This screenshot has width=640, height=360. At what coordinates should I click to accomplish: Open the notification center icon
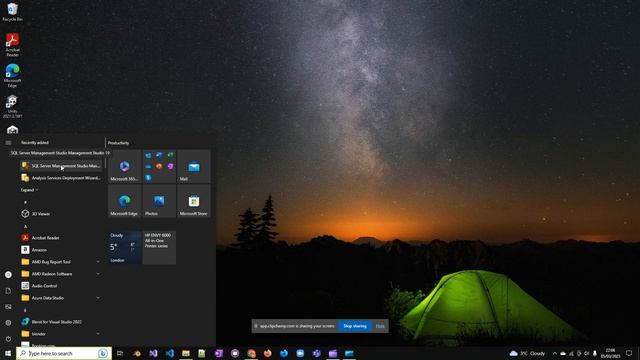[629, 353]
